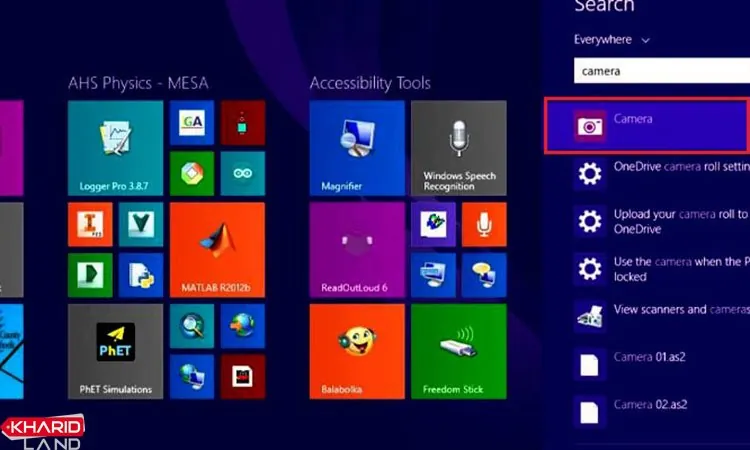Open the dark red robot figure tile
750x450 pixels.
point(243,123)
